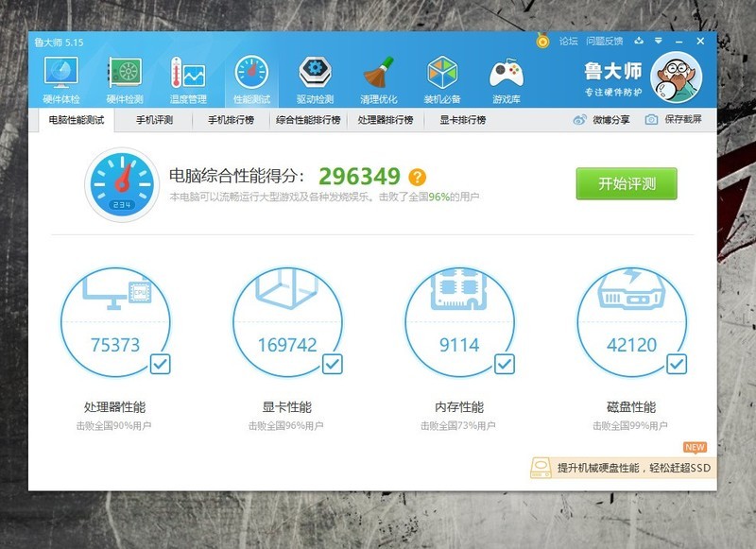Open the 硬件体检 hardware checkup panel

pos(60,76)
